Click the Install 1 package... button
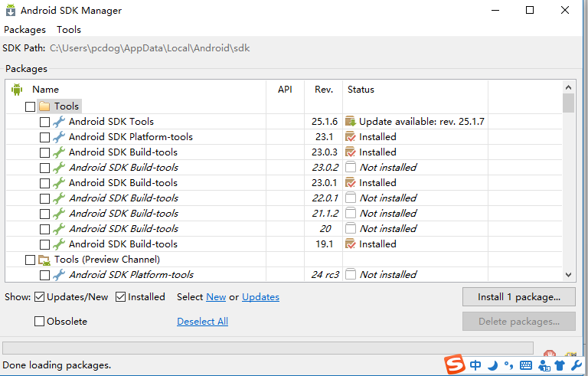The image size is (588, 376). [518, 297]
